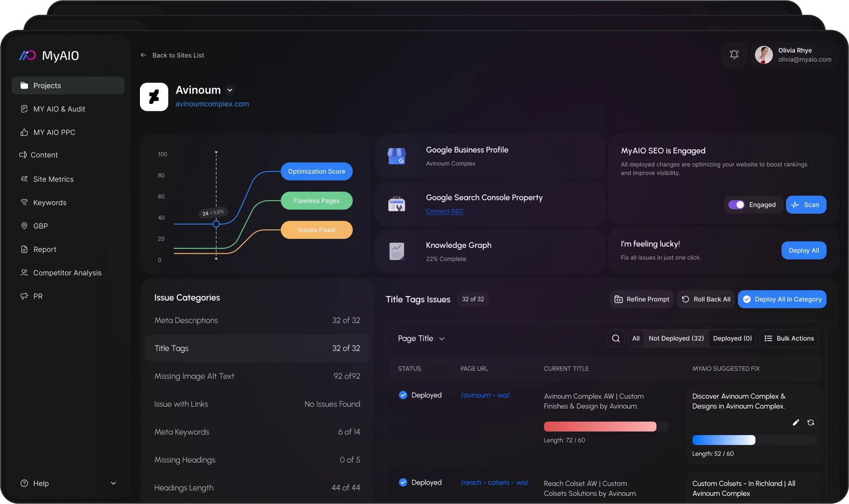849x504 pixels.
Task: Click the Roll Back All button
Action: pos(706,299)
